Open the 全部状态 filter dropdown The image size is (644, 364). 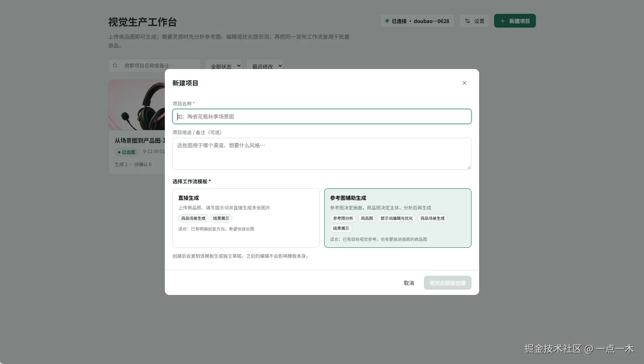point(223,66)
